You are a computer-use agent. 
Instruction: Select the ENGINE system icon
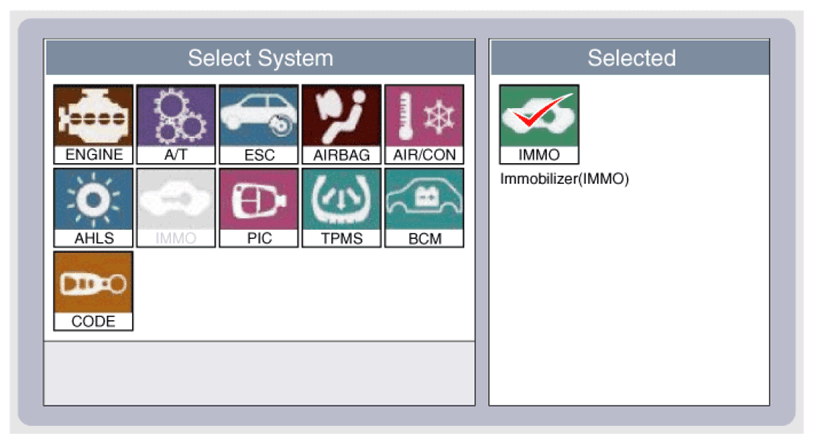coord(93,124)
